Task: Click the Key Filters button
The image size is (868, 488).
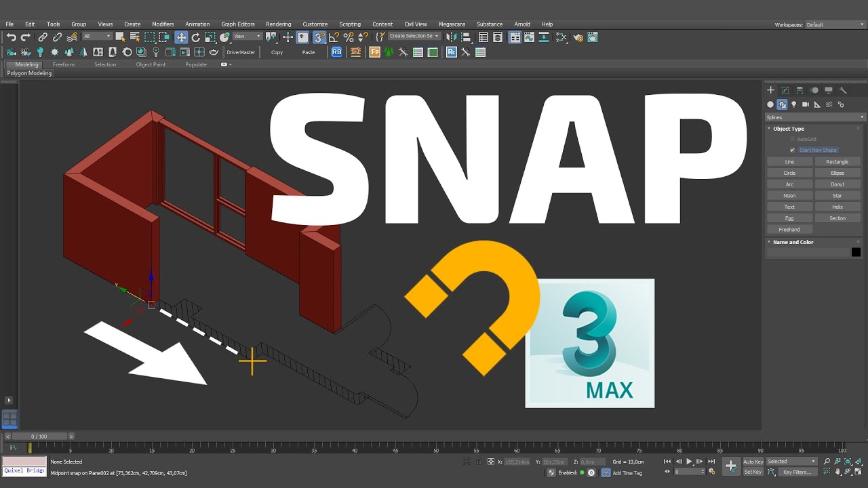Action: 797,472
